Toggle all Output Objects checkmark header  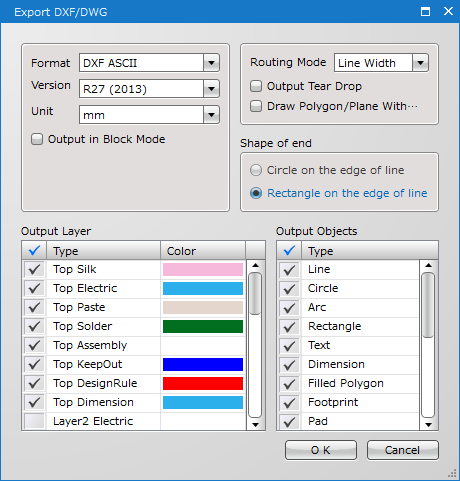(289, 250)
